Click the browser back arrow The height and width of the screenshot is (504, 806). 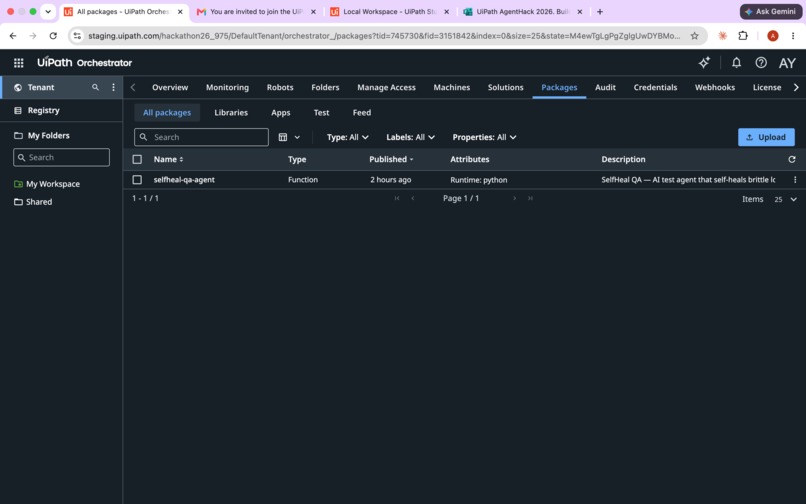(x=13, y=35)
